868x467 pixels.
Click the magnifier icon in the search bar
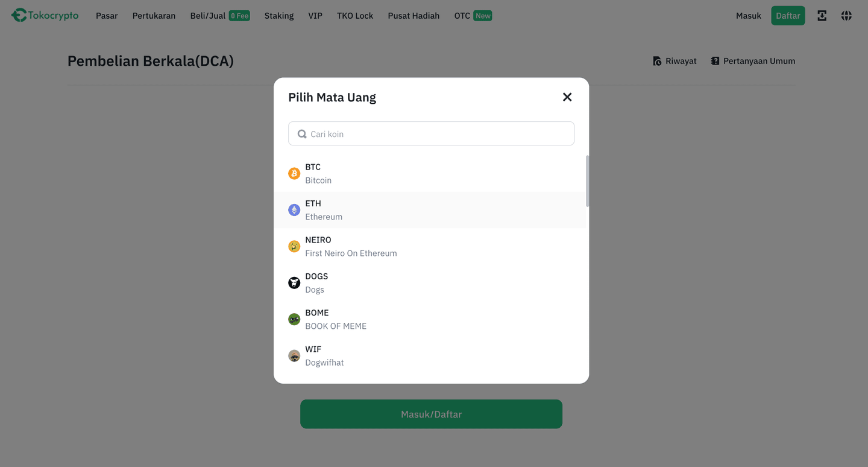[x=301, y=133]
